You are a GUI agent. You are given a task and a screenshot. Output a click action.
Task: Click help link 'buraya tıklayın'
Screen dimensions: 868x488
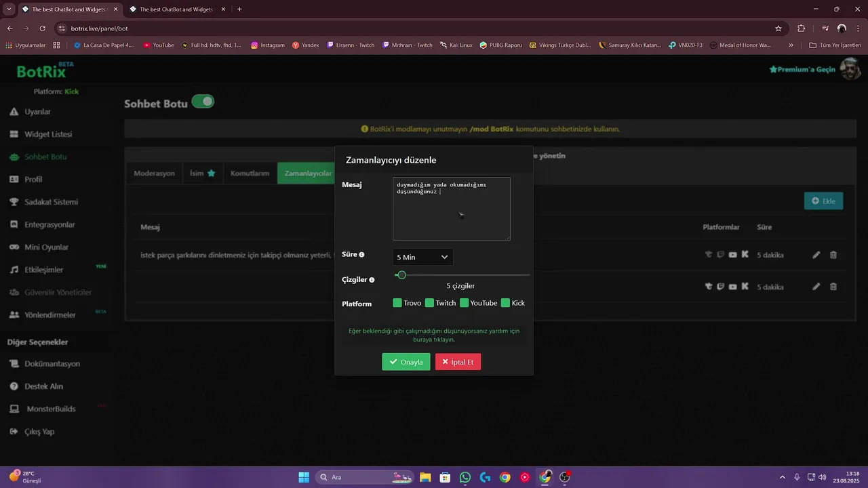point(433,340)
